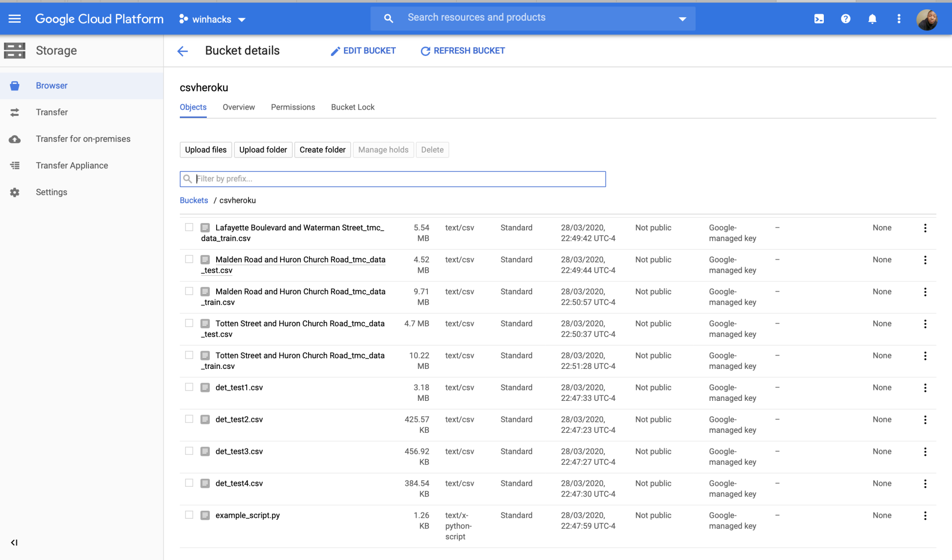Switch to the Permissions tab
The image size is (952, 560).
click(x=293, y=107)
